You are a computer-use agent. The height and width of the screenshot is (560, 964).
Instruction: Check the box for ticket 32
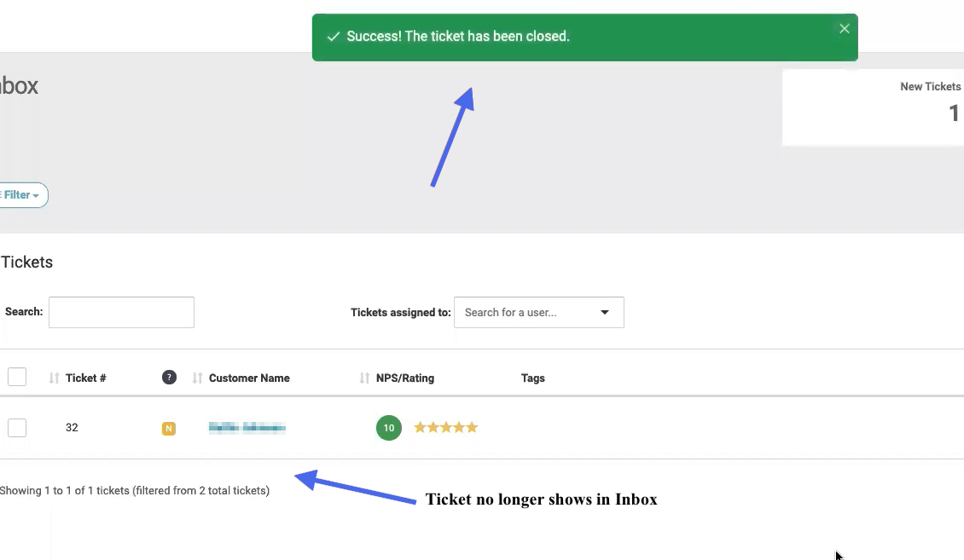pyautogui.click(x=17, y=427)
